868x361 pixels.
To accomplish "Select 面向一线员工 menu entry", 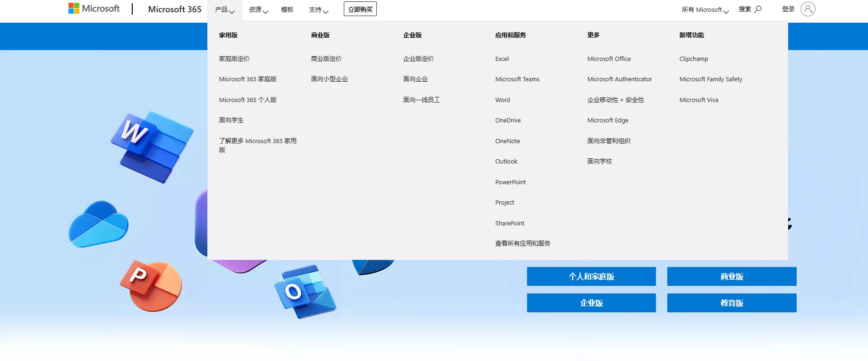I will [x=422, y=100].
